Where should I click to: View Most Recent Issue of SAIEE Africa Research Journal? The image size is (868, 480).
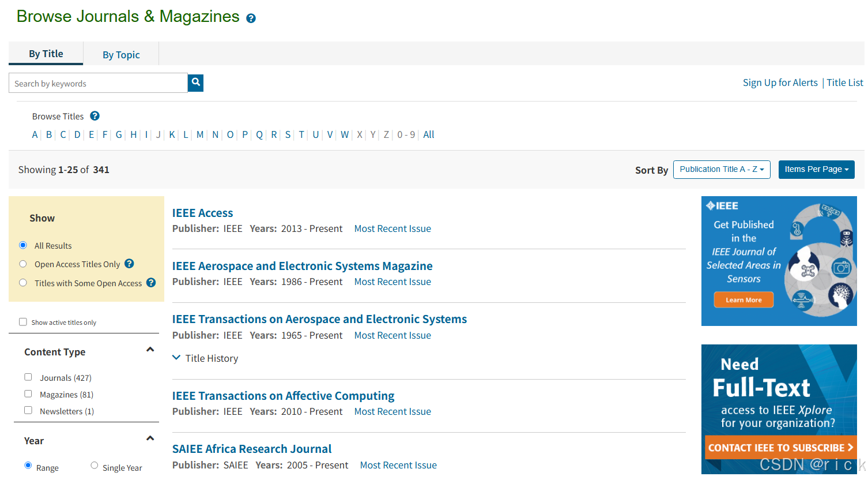(x=398, y=465)
